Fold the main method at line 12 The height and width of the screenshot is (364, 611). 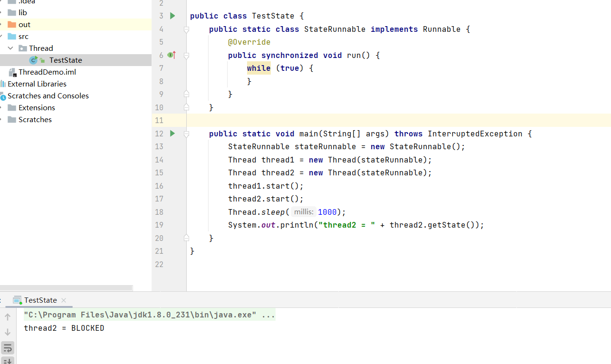pyautogui.click(x=186, y=134)
